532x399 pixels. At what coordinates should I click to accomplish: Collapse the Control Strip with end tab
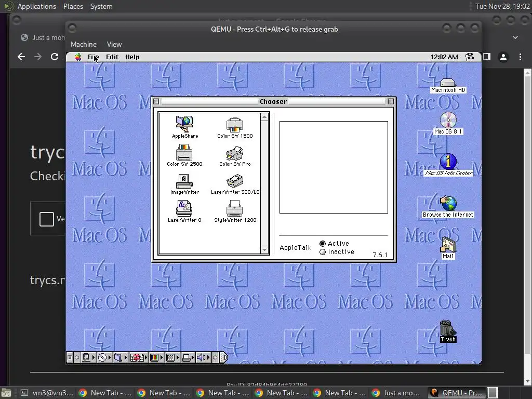224,357
